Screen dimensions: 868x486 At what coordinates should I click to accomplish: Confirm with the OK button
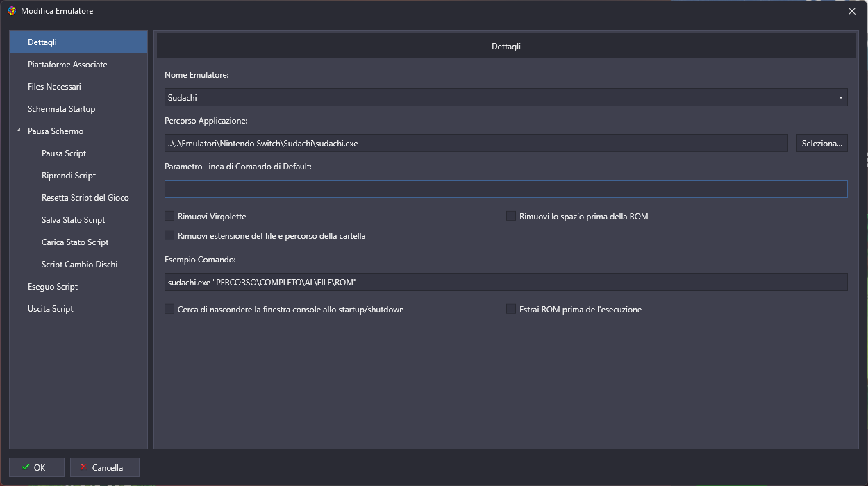point(37,467)
